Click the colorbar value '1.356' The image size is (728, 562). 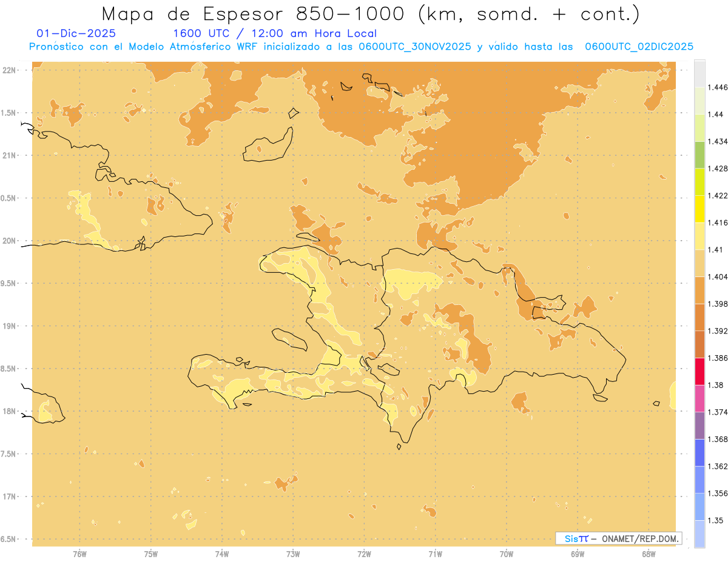(718, 493)
